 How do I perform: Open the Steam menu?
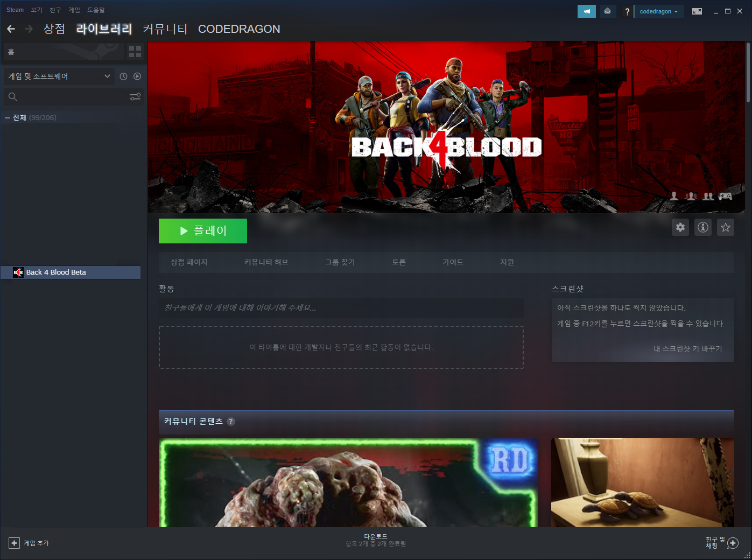tap(15, 10)
